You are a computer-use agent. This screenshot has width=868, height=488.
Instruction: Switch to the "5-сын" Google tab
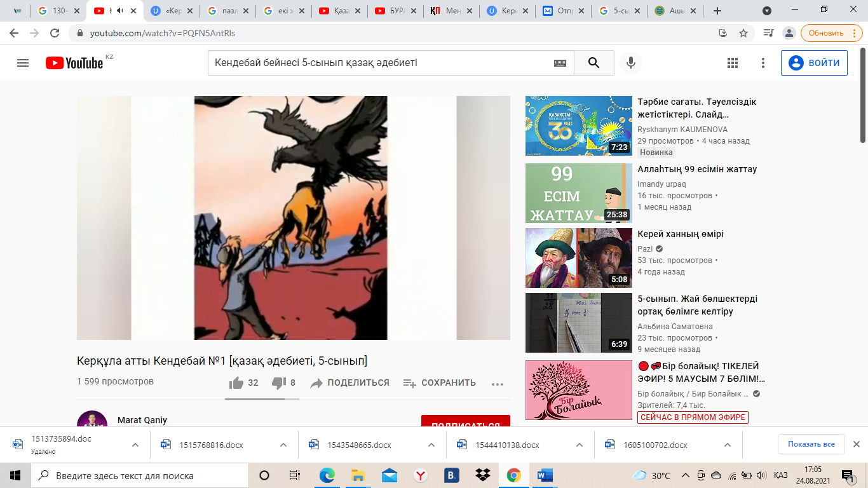point(620,11)
